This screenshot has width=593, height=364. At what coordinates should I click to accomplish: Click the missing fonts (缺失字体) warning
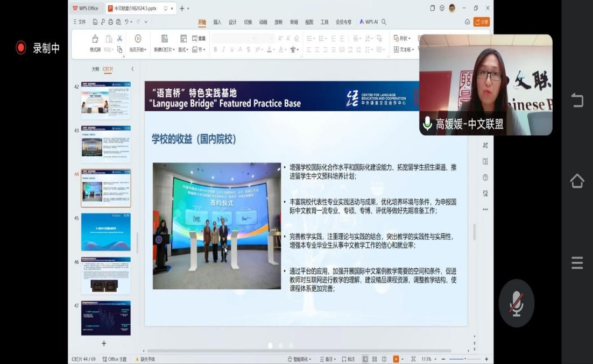[145, 359]
